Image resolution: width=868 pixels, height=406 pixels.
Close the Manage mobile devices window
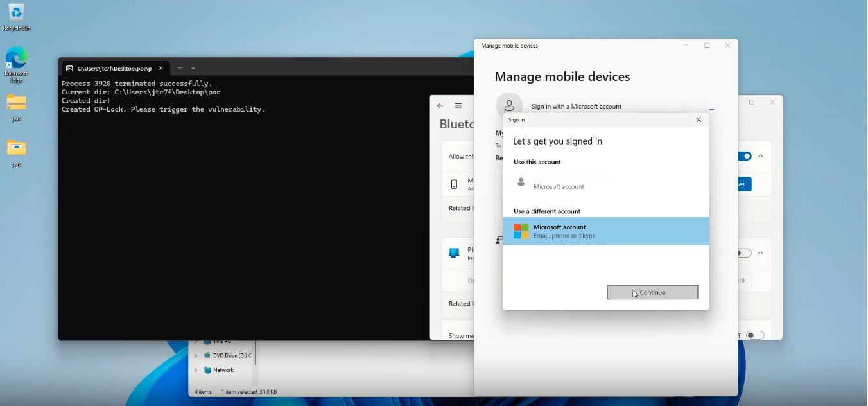coord(727,46)
